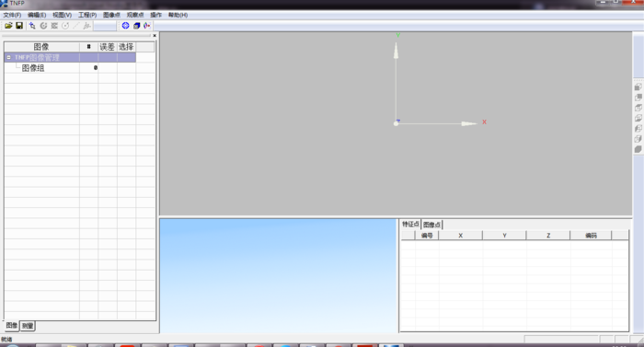Click the 编号 column header in points table
Screen dimensions: 644x347
427,236
